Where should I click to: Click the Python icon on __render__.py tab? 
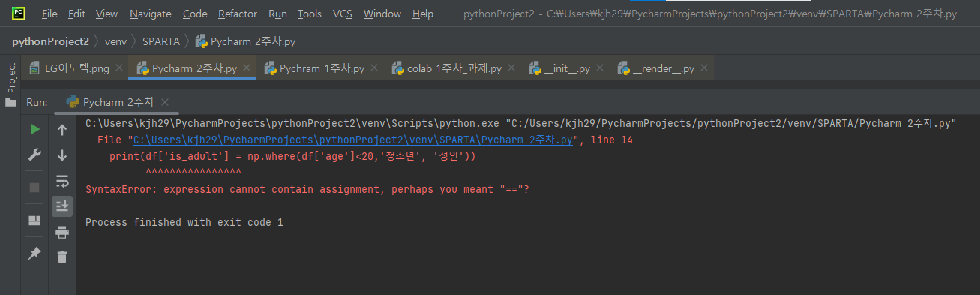pyautogui.click(x=624, y=68)
